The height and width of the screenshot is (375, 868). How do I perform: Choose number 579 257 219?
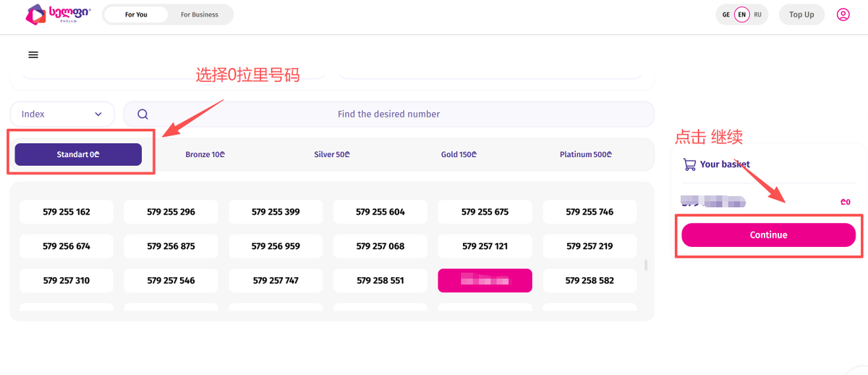click(x=590, y=246)
